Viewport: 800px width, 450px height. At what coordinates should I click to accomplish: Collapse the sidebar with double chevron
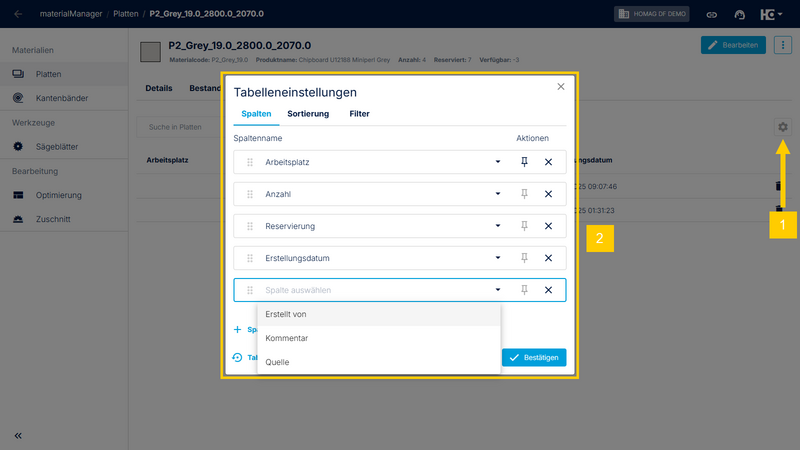[18, 436]
